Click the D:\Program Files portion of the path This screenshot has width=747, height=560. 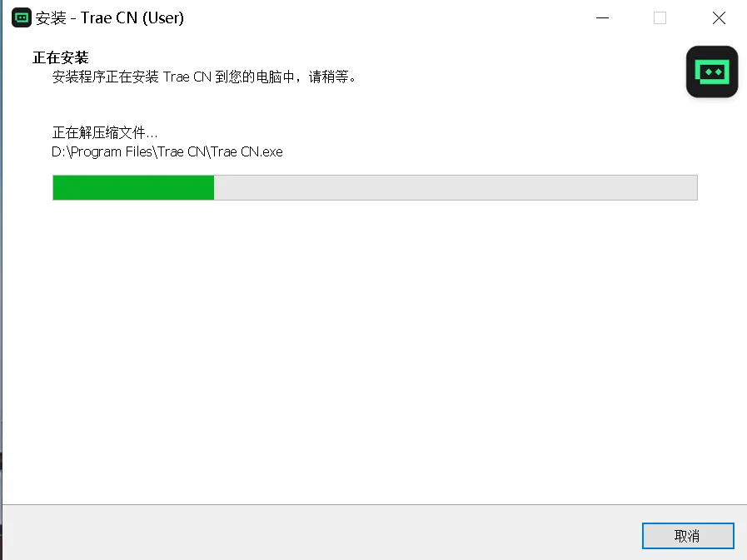click(102, 151)
